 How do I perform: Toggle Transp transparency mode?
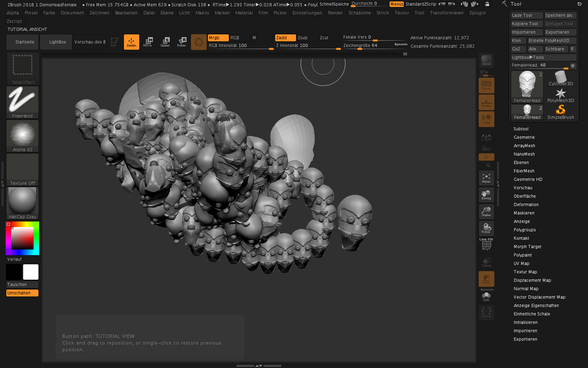[x=487, y=262]
